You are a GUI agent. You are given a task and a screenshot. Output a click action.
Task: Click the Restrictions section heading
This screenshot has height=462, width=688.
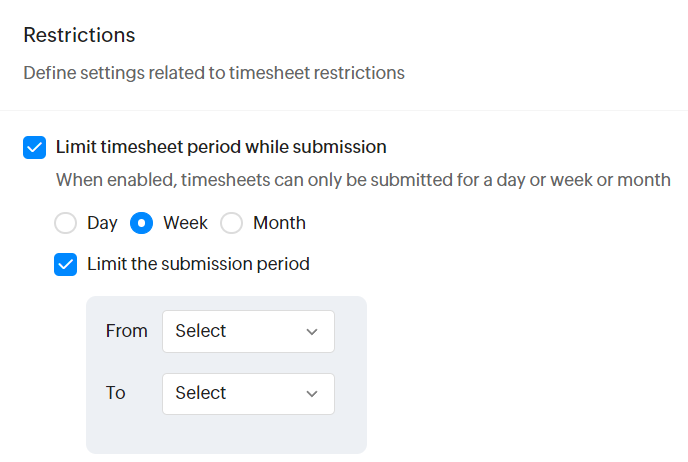point(79,35)
